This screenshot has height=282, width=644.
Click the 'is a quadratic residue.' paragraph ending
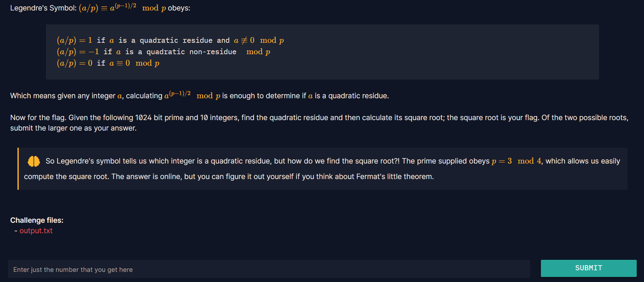[x=352, y=96]
